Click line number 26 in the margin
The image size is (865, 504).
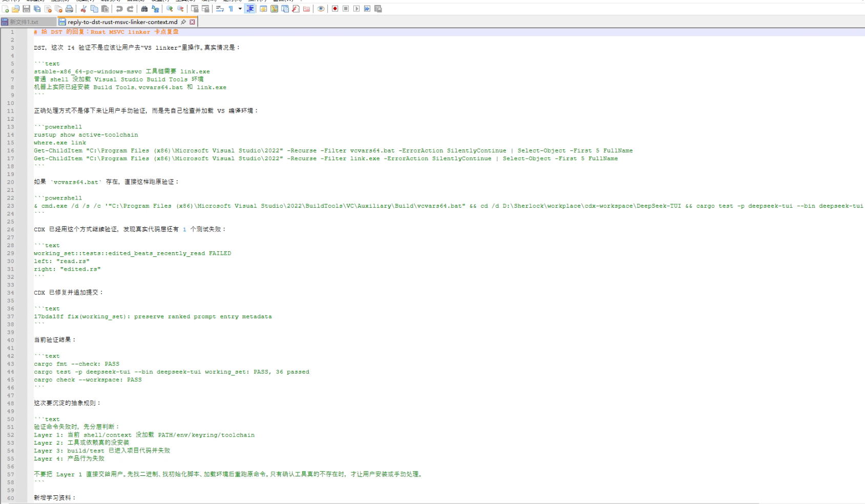point(11,230)
